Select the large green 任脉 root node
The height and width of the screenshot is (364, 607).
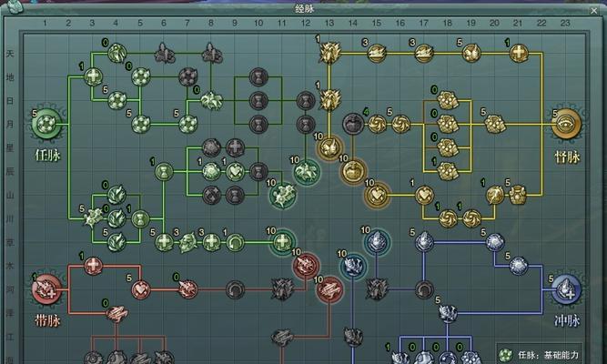(47, 125)
